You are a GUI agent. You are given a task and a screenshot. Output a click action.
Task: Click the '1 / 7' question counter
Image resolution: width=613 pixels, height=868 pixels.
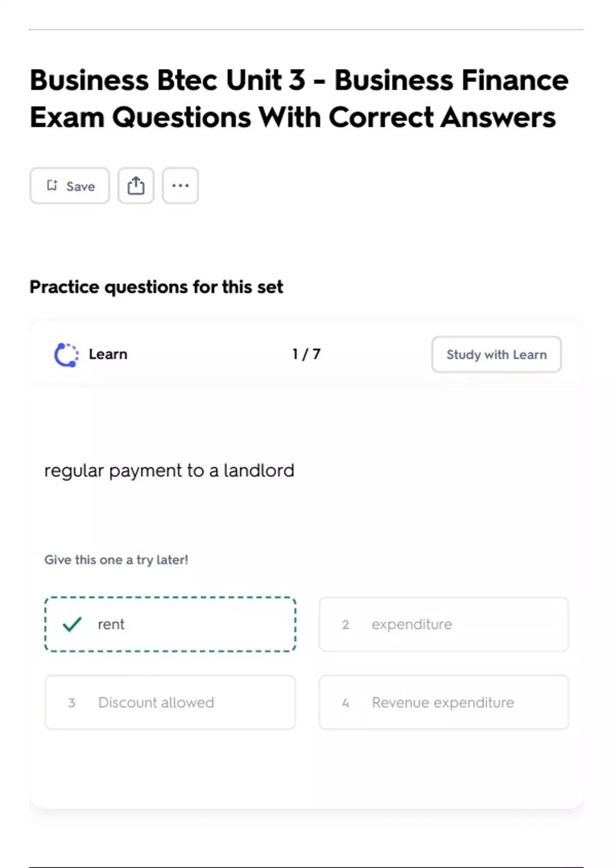click(x=306, y=354)
